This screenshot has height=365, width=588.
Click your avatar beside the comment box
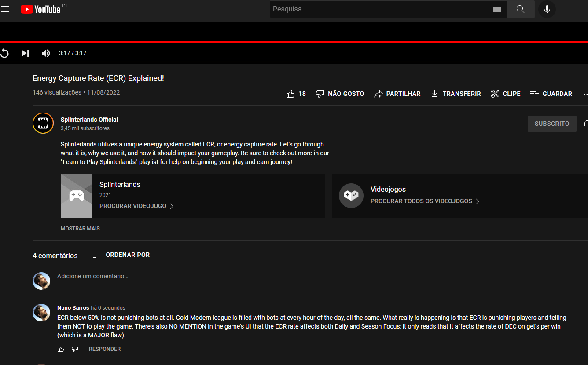(41, 281)
